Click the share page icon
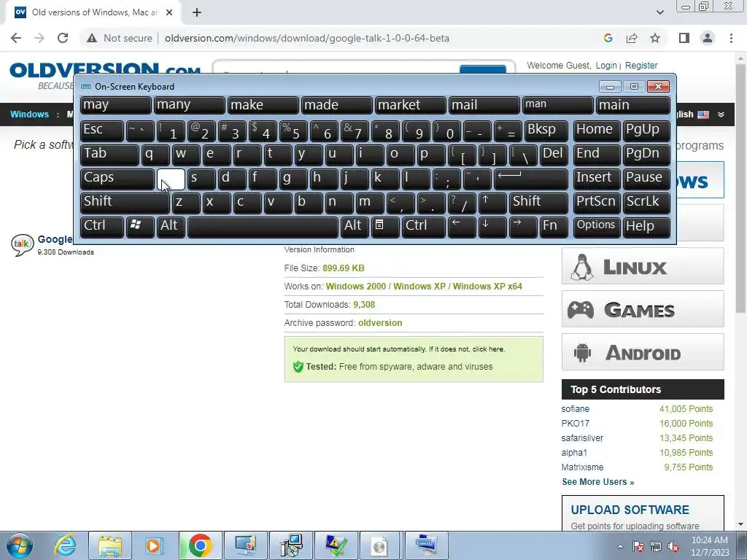The width and height of the screenshot is (747, 560). point(632,38)
